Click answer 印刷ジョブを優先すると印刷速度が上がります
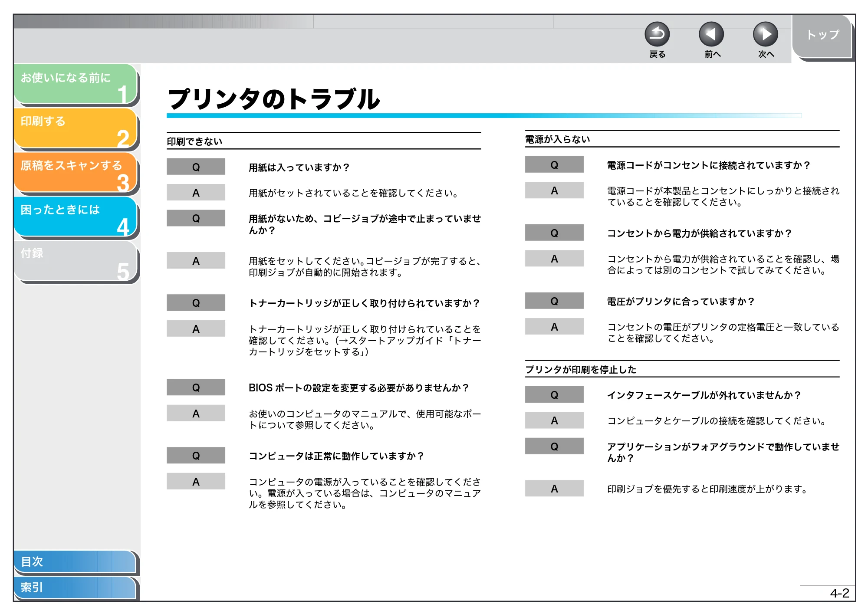 click(707, 489)
